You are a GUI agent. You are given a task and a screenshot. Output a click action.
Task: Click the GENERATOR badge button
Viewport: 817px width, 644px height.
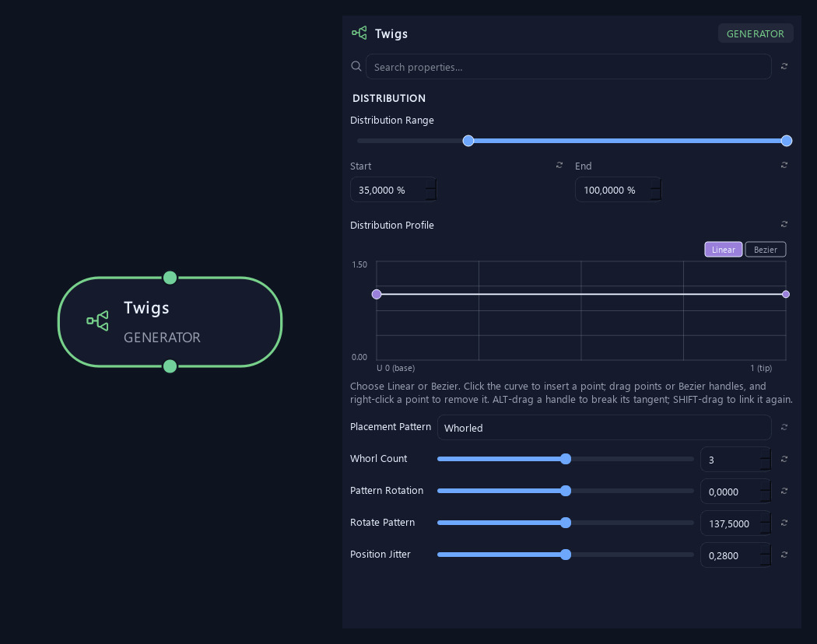click(x=756, y=34)
